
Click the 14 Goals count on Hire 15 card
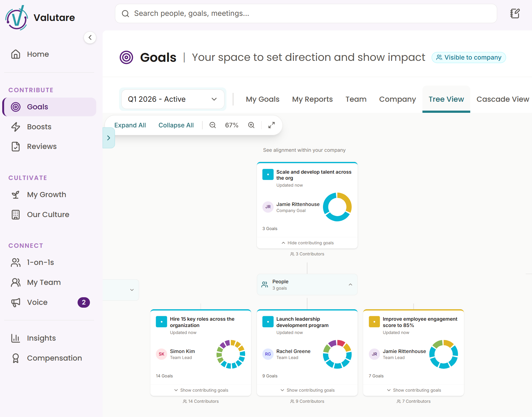click(164, 376)
